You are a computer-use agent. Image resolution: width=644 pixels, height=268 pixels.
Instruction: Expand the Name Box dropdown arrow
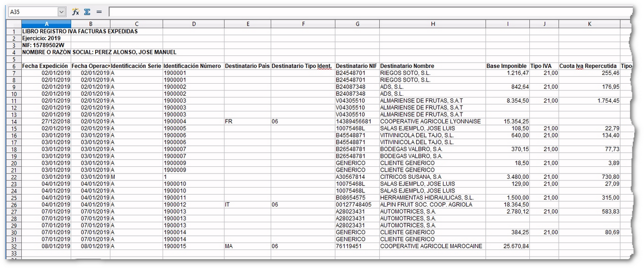pos(62,12)
